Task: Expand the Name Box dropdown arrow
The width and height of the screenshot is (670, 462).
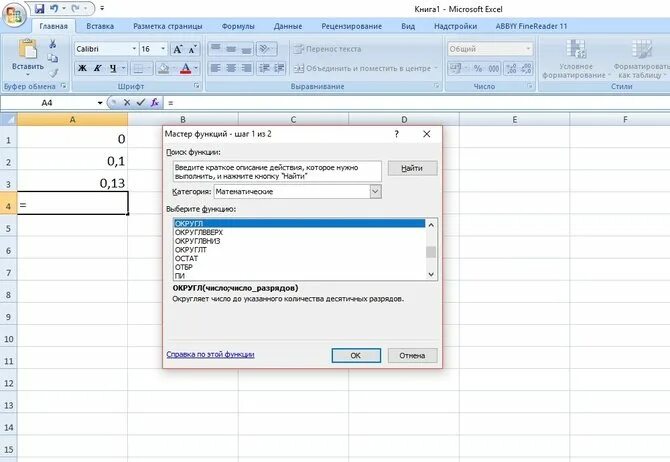Action: [x=100, y=103]
